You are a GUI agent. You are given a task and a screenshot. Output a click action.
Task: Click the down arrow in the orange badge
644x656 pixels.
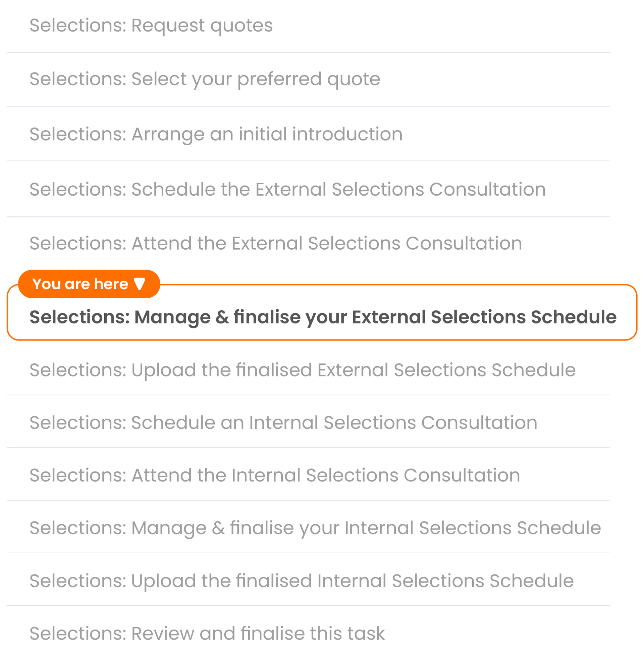tap(139, 284)
